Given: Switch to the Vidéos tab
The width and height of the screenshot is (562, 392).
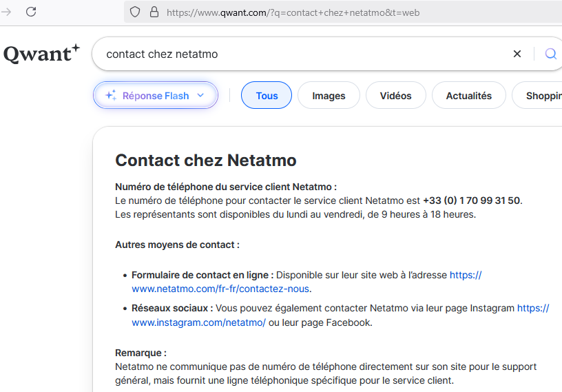Looking at the screenshot, I should [x=396, y=95].
